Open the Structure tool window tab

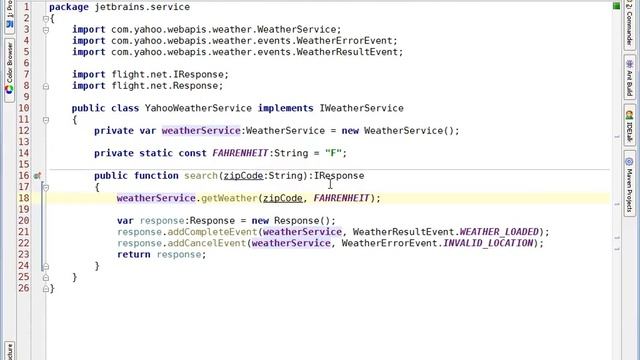9,352
